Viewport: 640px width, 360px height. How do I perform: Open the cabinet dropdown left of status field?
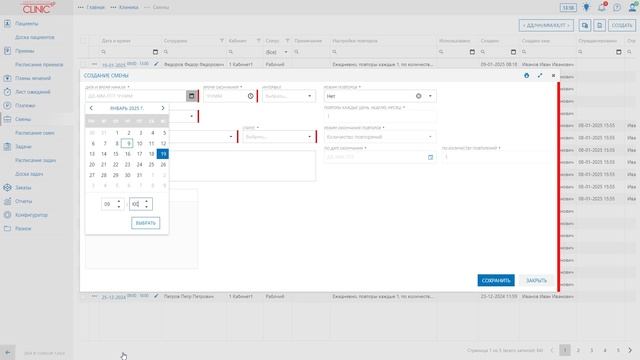[x=231, y=137]
